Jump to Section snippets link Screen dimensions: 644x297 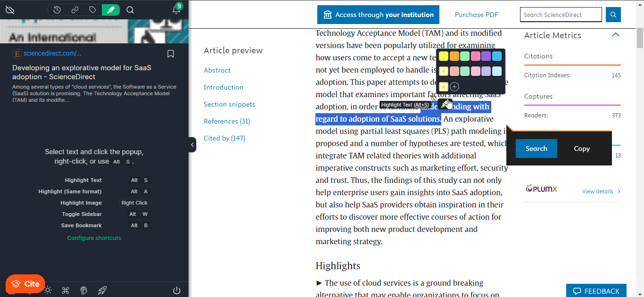click(x=230, y=104)
